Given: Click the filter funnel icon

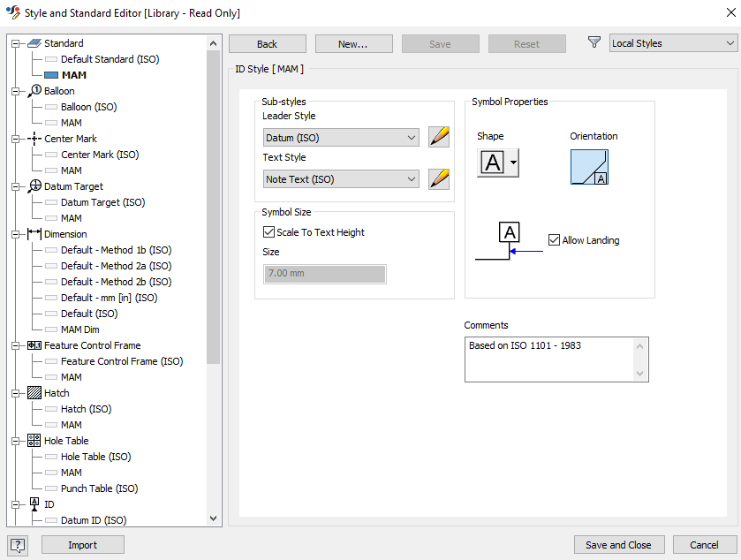Looking at the screenshot, I should [x=594, y=42].
